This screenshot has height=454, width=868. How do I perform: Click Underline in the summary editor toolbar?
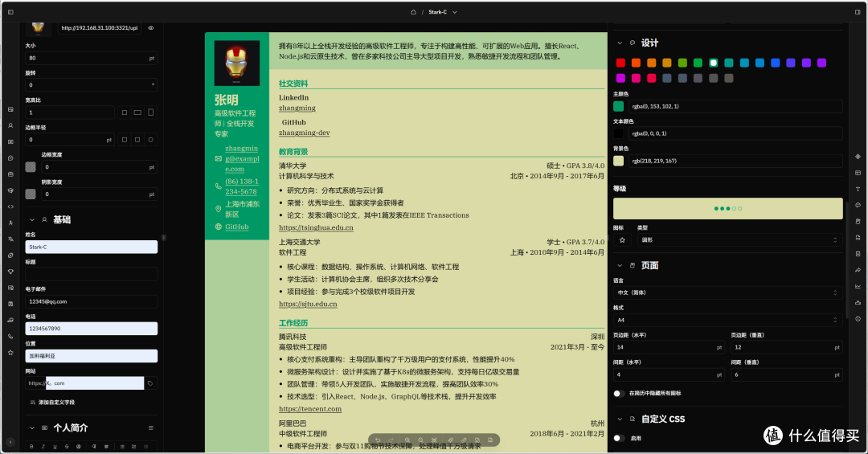coord(55,446)
